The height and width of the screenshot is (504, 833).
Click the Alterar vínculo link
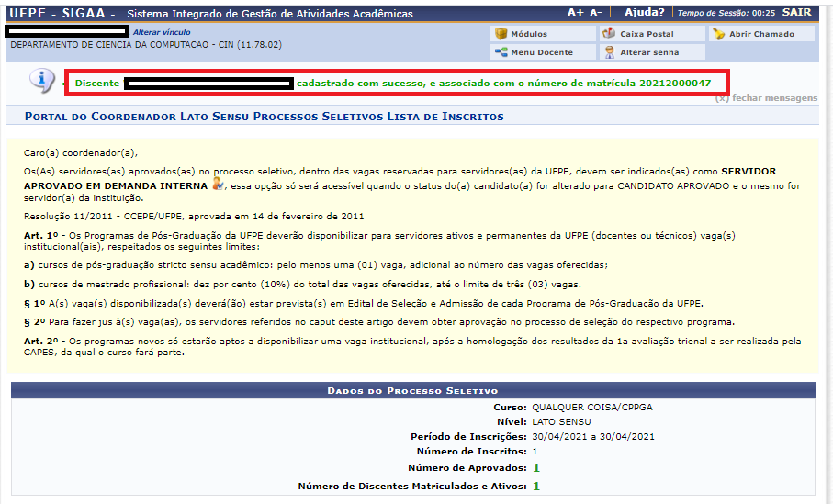pos(162,32)
